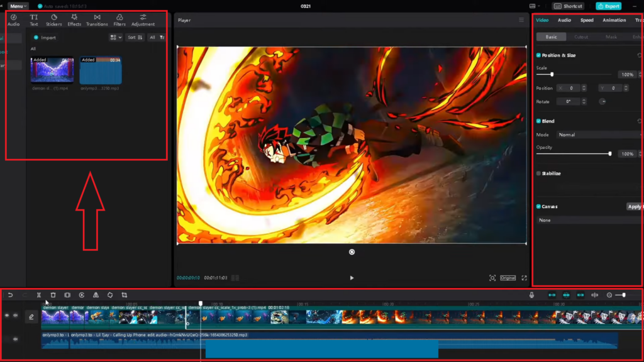Uncheck the Canvas checkbox
The image size is (644, 362).
click(538, 206)
